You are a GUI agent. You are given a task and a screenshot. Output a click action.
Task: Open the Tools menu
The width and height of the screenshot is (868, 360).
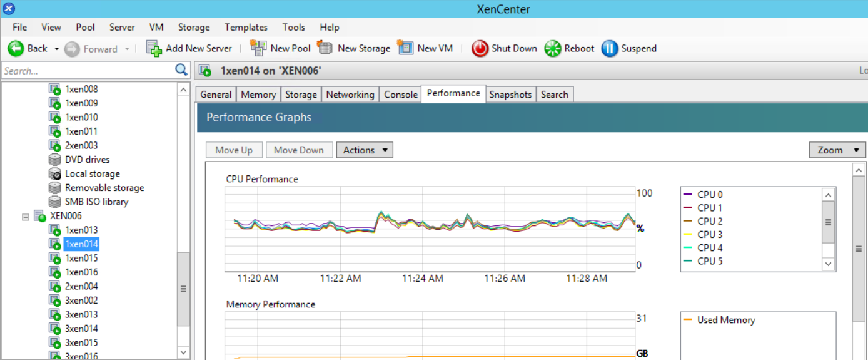coord(293,27)
